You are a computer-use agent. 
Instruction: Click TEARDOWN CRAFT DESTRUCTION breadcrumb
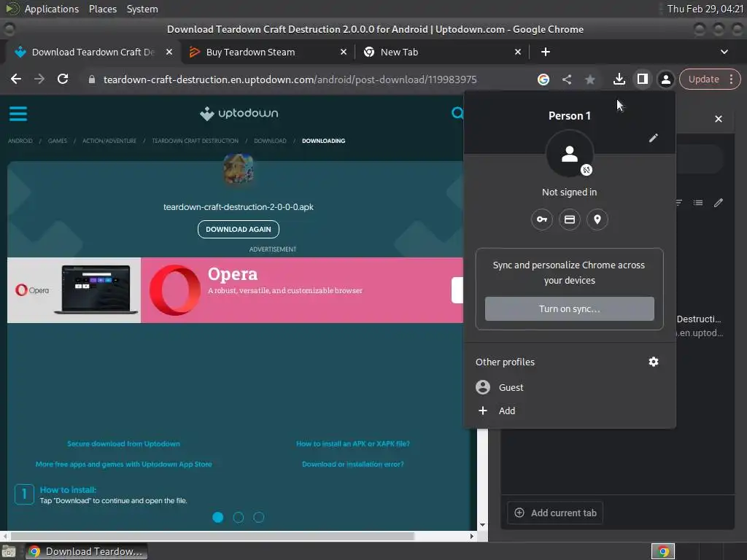tap(195, 141)
